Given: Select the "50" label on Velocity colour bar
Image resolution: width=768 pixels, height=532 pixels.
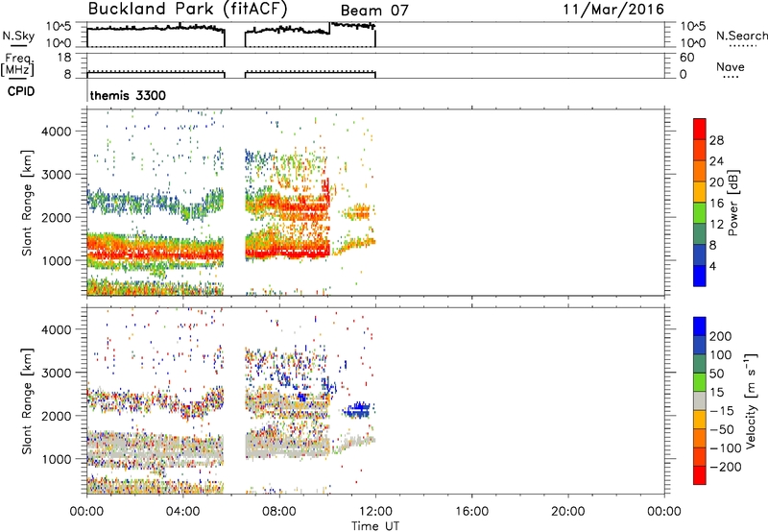Looking at the screenshot, I should pyautogui.click(x=716, y=374).
